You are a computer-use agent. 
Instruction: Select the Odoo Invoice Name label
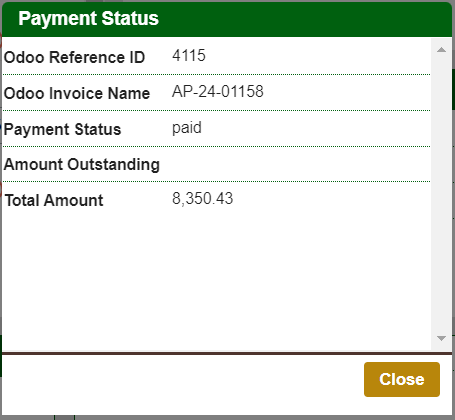click(77, 93)
